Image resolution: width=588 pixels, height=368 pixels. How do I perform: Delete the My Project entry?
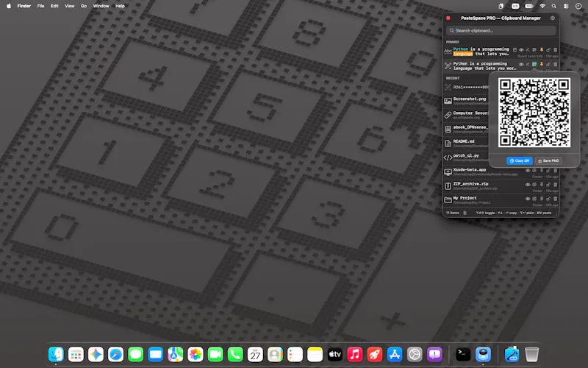click(x=556, y=199)
